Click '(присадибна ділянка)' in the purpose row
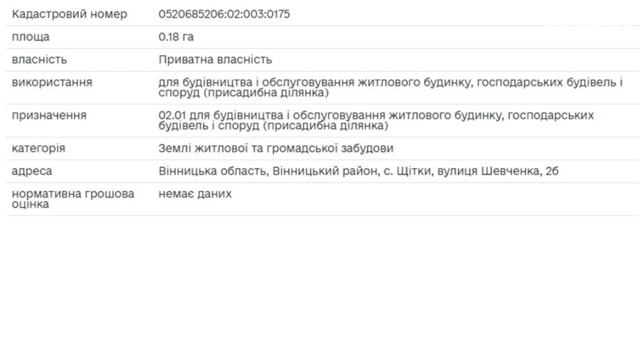 (325, 126)
